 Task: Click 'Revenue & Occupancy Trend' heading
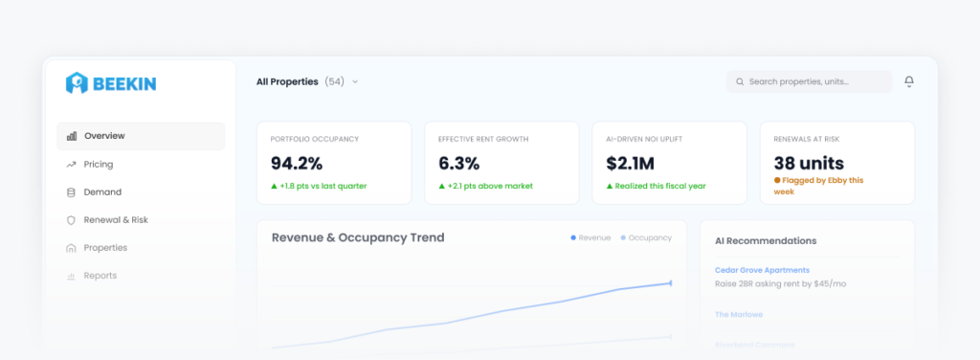[x=358, y=237]
